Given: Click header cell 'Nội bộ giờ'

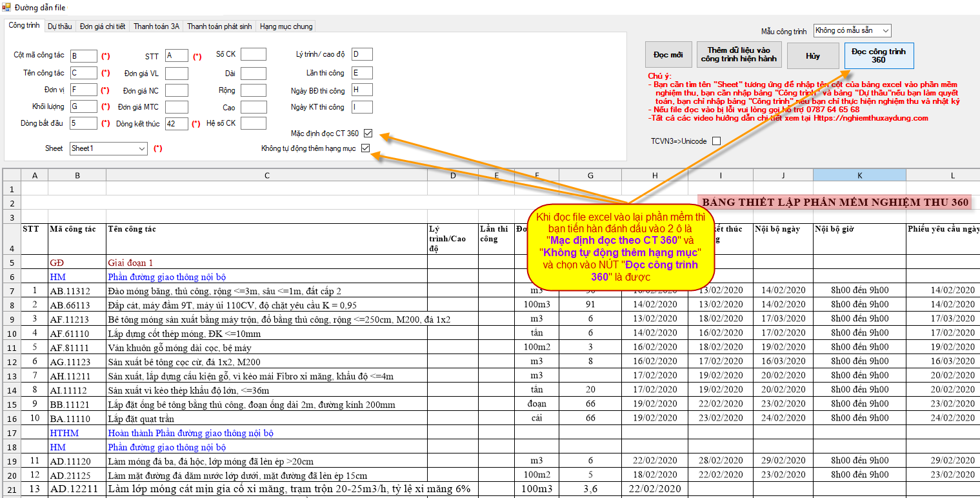Looking at the screenshot, I should (859, 239).
